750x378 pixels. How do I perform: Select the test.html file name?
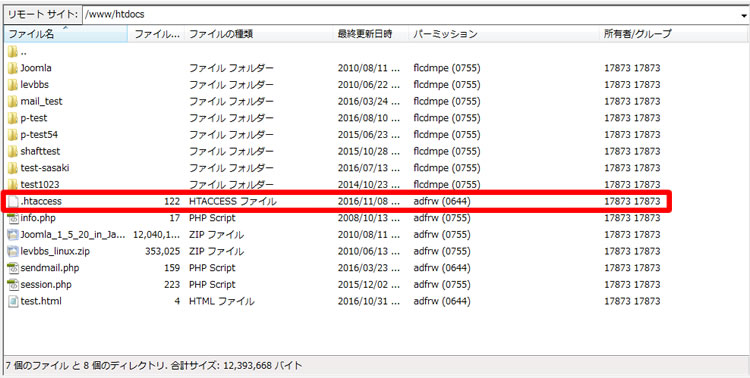click(x=41, y=301)
